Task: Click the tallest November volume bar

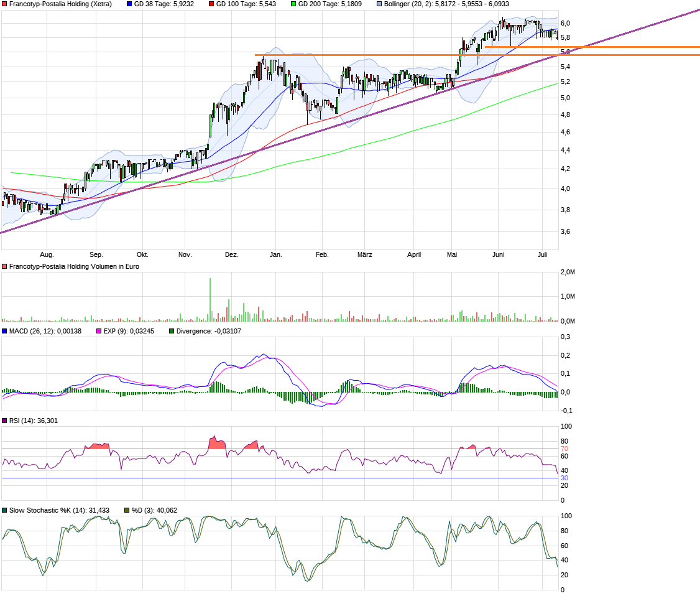Action: click(210, 299)
